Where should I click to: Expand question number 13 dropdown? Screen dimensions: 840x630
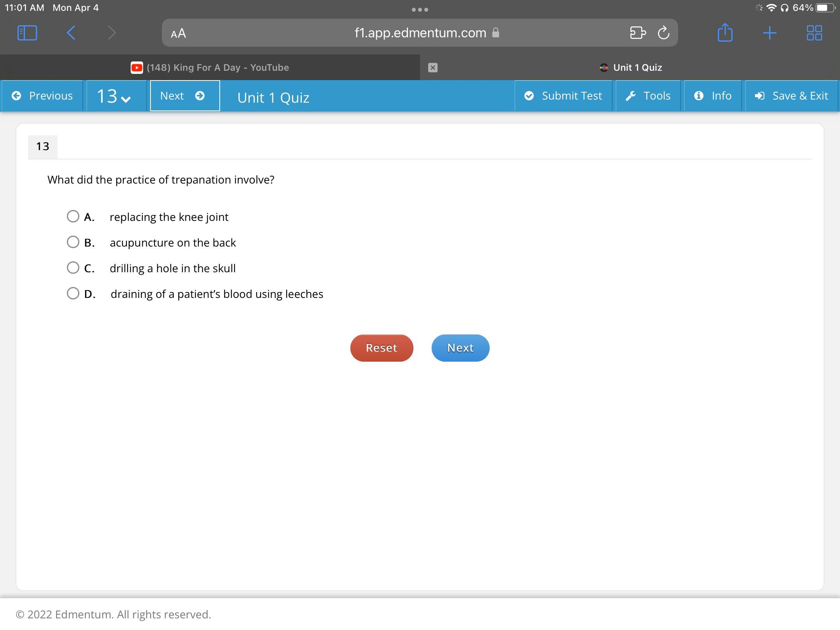click(x=114, y=96)
